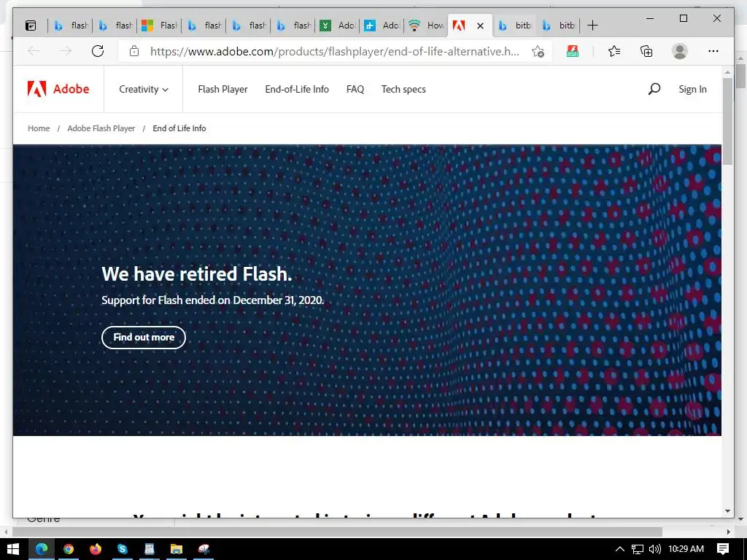The height and width of the screenshot is (560, 747).
Task: Go to Home breadcrumb
Action: [x=39, y=128]
